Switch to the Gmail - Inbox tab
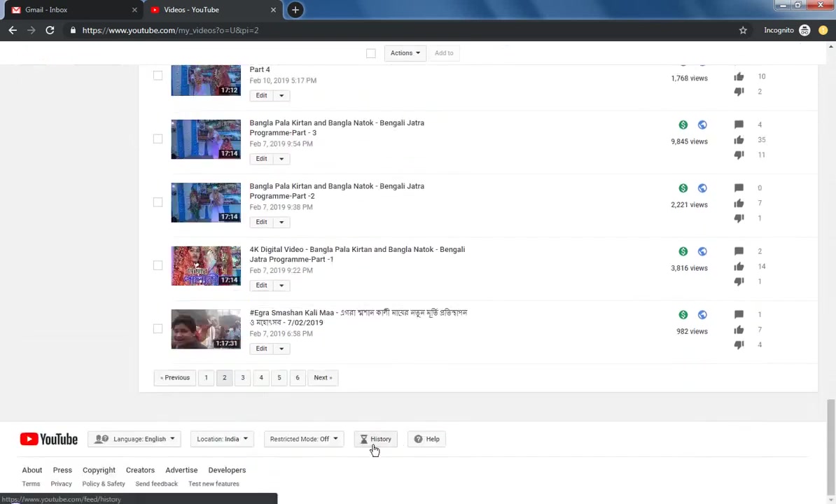Screen dimensions: 836x504 (x=74, y=10)
